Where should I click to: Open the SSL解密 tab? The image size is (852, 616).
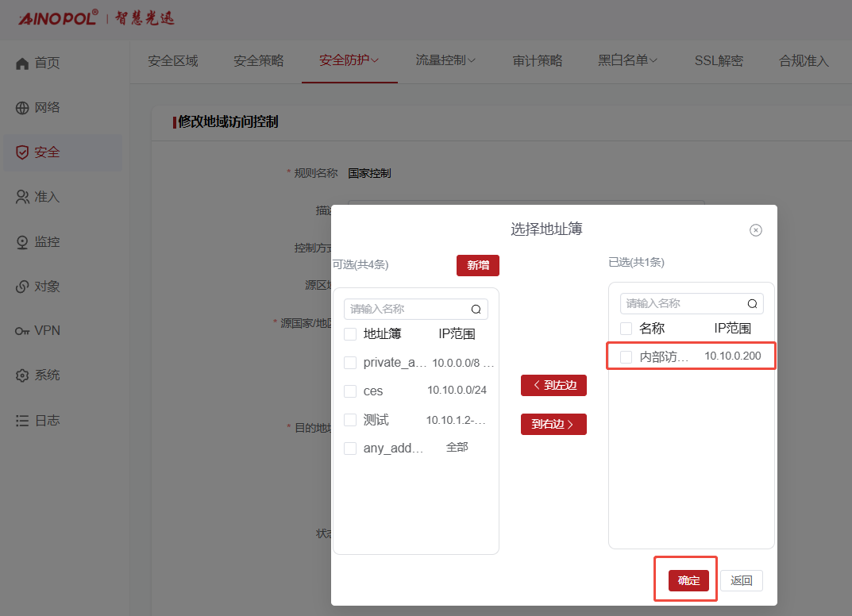[719, 61]
